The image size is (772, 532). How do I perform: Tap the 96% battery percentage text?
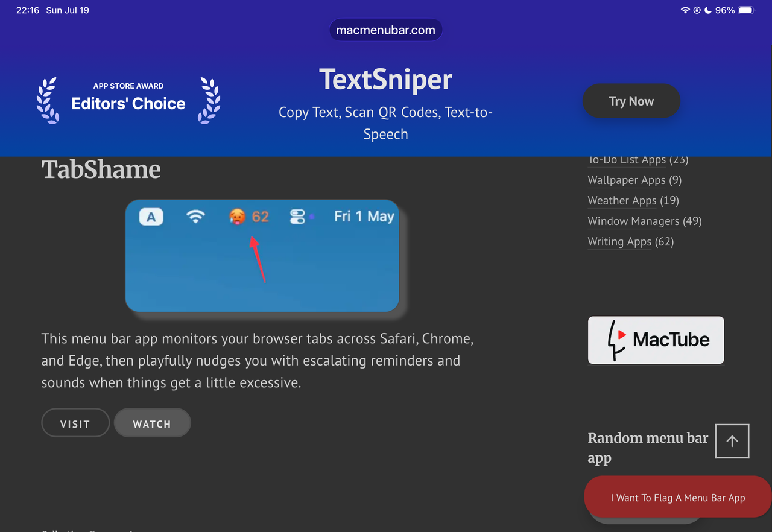725,10
